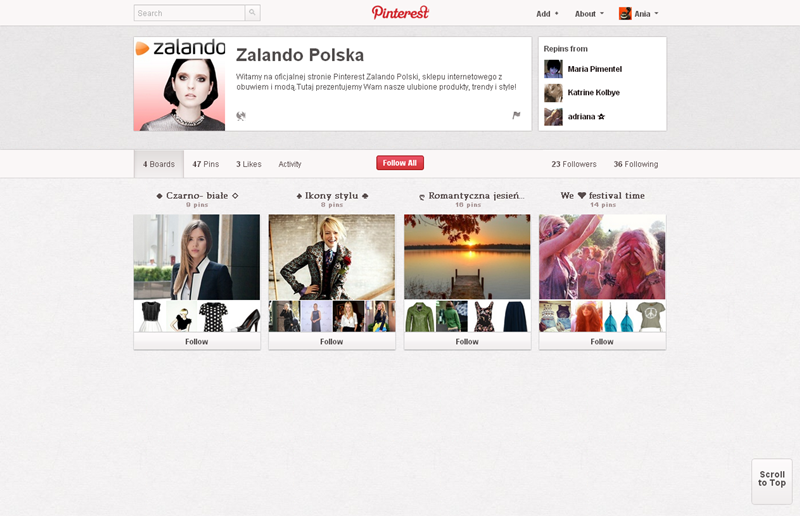
Task: Switch to the 3 Likes tab
Action: click(x=248, y=164)
